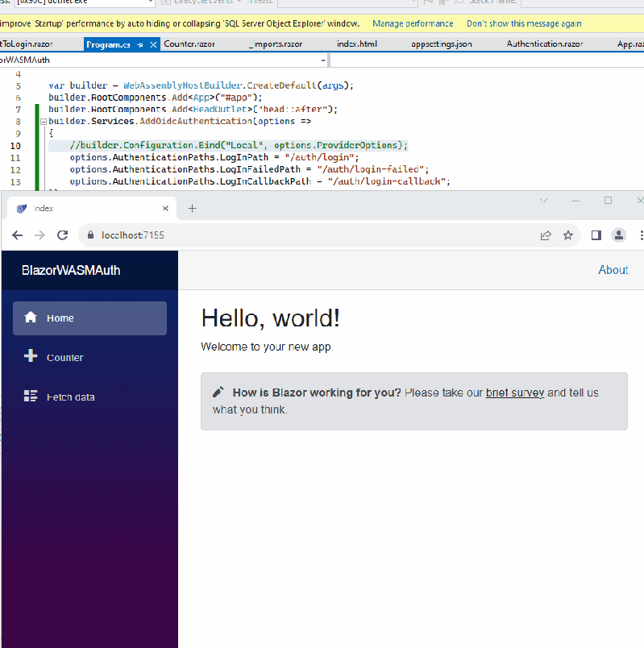Viewport: 644px width, 648px height.
Task: Switch to the Counter.razor tab
Action: [189, 44]
